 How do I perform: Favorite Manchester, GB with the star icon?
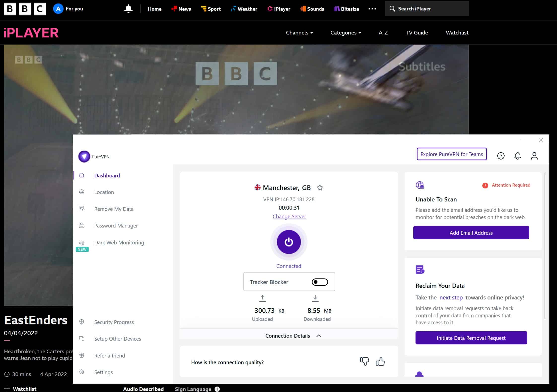coord(320,188)
